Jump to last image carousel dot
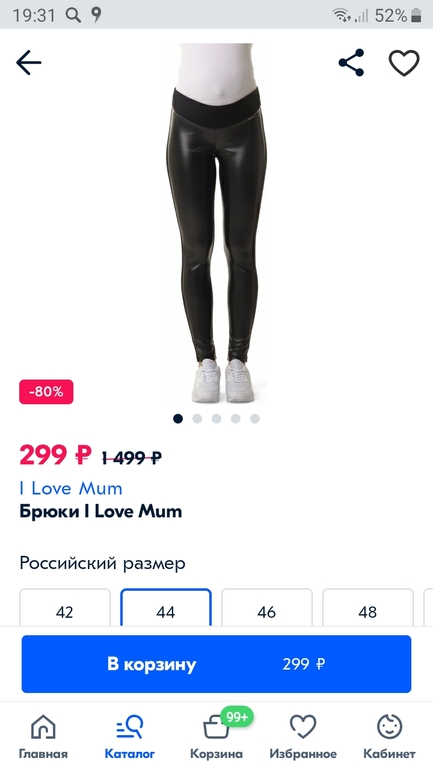433x770 pixels. [x=255, y=418]
